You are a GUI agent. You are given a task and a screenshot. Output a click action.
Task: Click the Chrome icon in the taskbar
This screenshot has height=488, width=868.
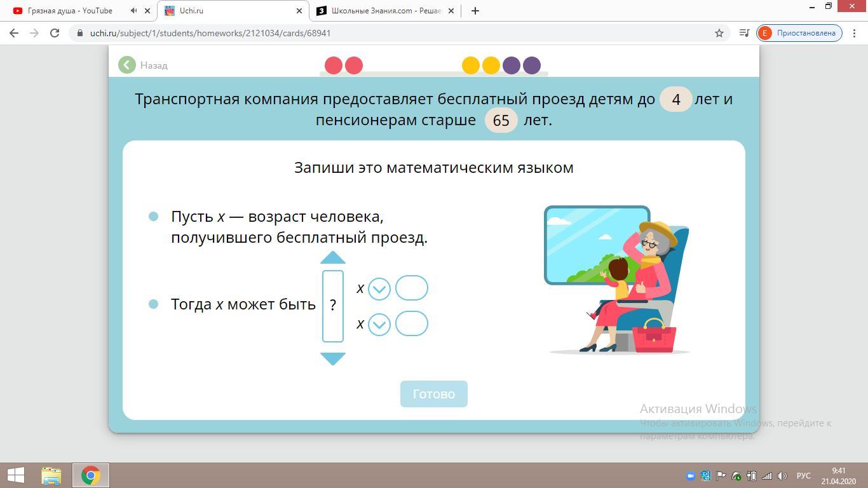pyautogui.click(x=90, y=475)
